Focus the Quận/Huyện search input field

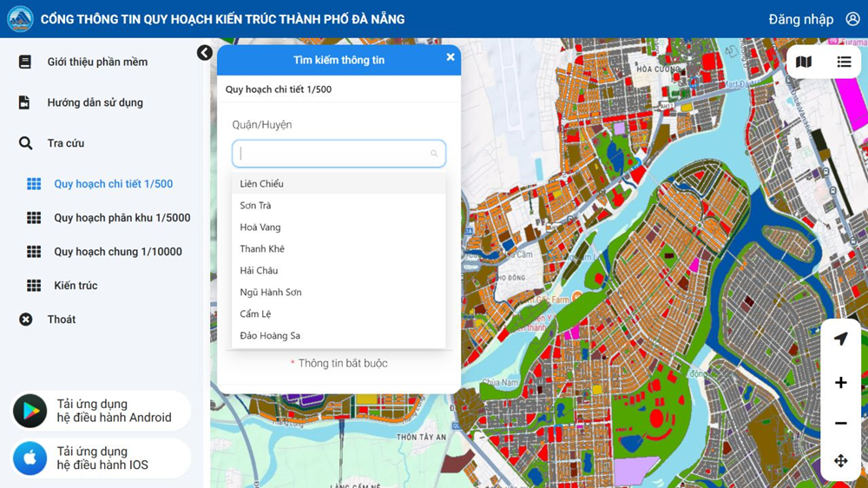[x=339, y=154]
